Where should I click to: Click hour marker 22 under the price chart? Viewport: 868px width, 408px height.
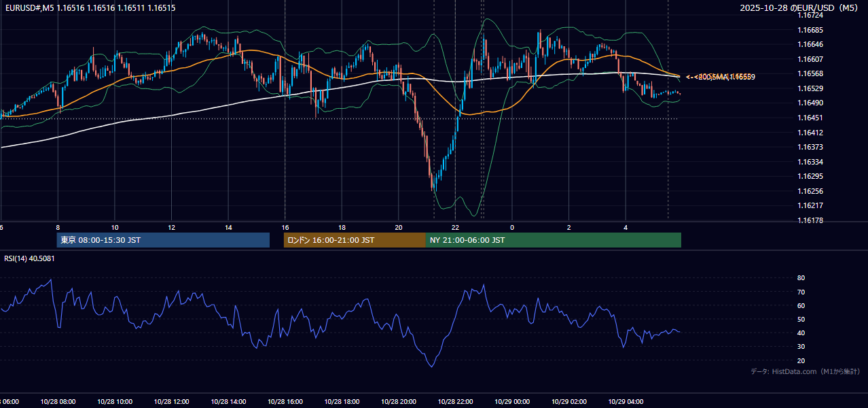pyautogui.click(x=455, y=227)
